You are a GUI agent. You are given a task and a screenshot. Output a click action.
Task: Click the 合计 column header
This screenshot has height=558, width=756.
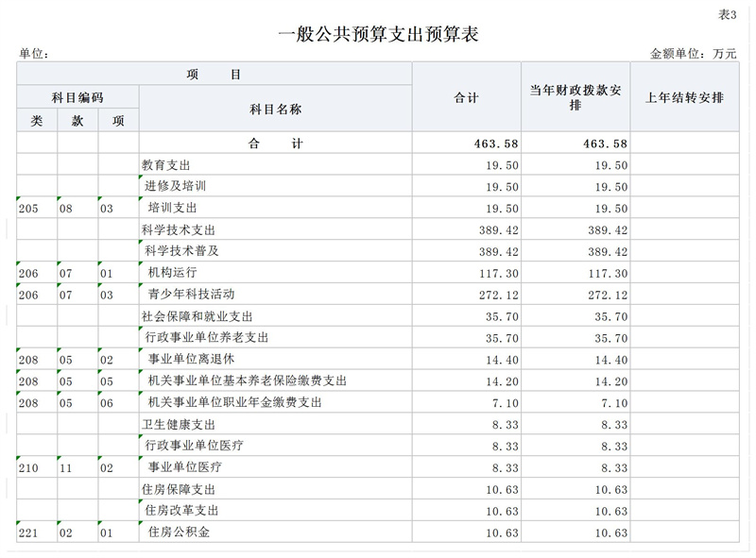tap(467, 95)
